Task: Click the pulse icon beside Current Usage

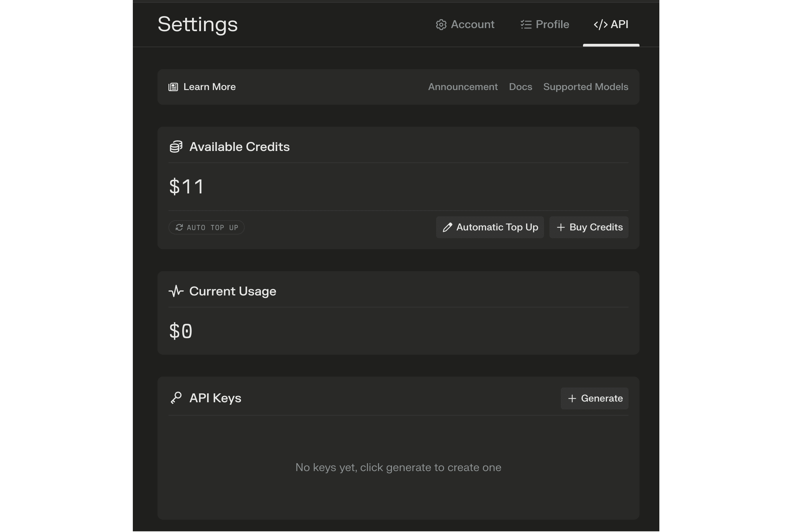Action: pos(176,291)
